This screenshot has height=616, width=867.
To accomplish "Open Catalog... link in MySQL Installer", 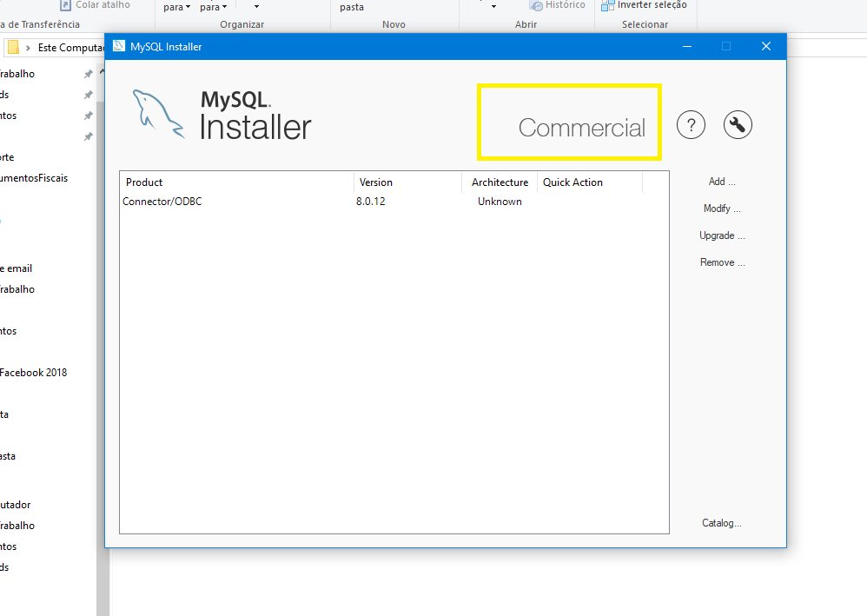I will (x=722, y=523).
